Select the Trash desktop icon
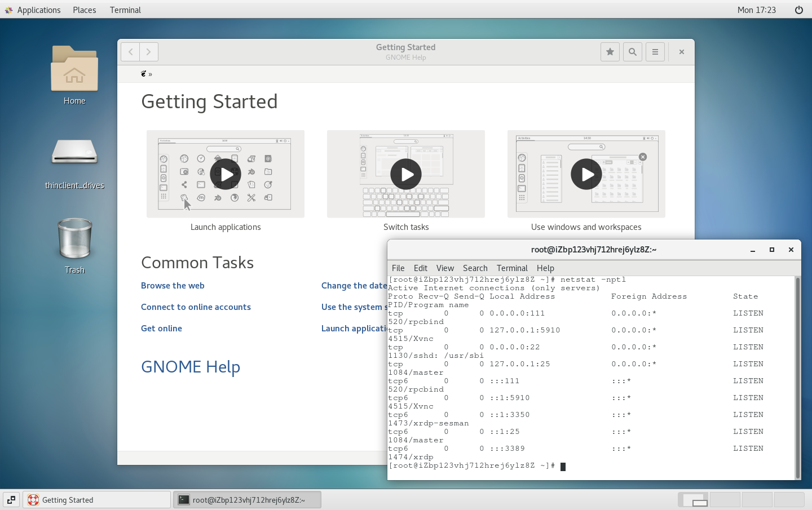 click(x=74, y=246)
